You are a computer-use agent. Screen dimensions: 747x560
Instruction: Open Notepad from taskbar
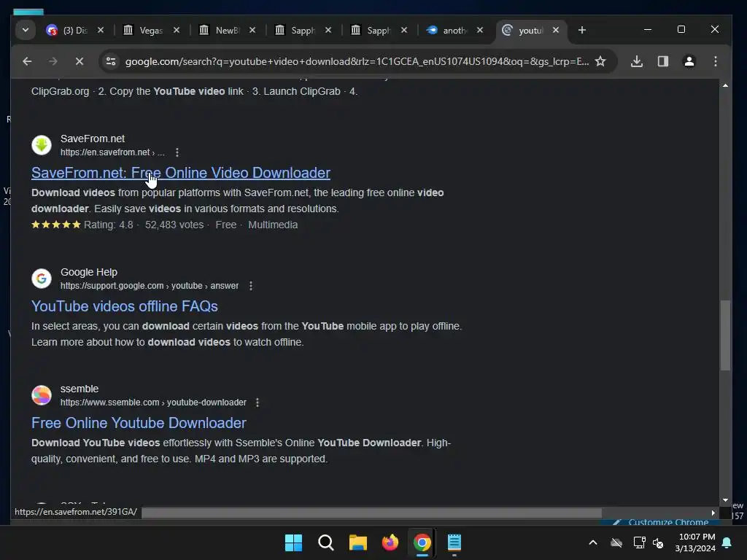pos(454,542)
